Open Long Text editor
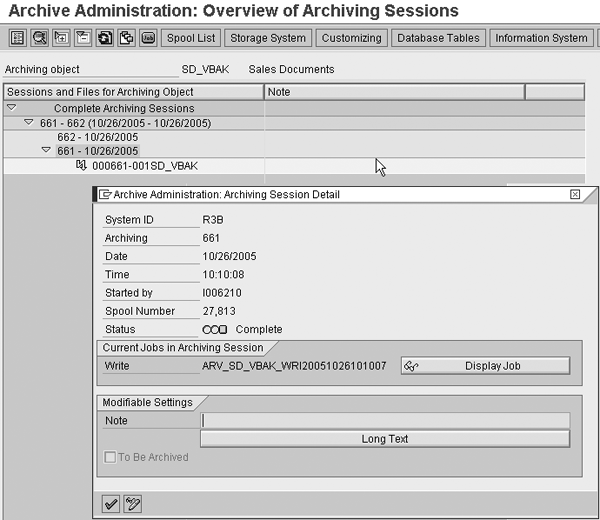This screenshot has height=520, width=600. [385, 439]
